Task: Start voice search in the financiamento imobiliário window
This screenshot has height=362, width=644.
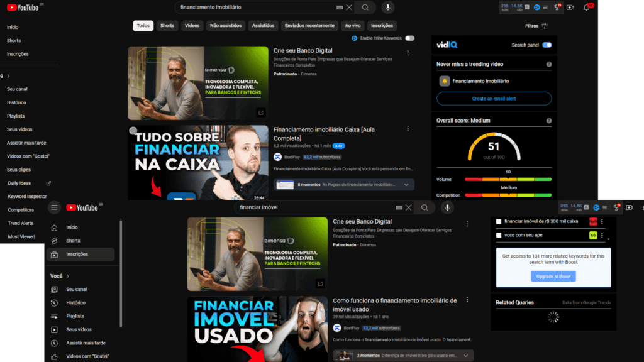Action: [387, 8]
